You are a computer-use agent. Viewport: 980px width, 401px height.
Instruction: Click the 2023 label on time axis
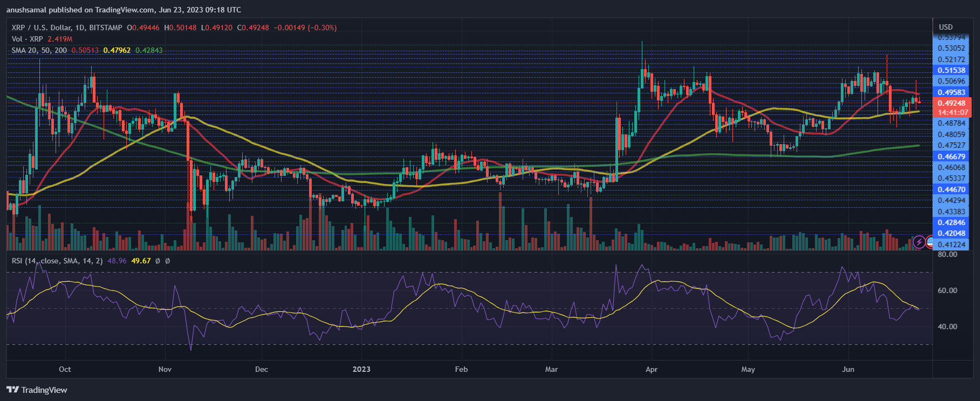pyautogui.click(x=361, y=369)
